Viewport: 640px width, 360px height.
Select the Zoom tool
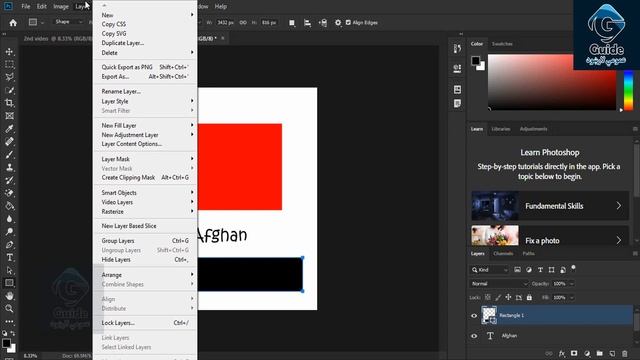pyautogui.click(x=9, y=309)
